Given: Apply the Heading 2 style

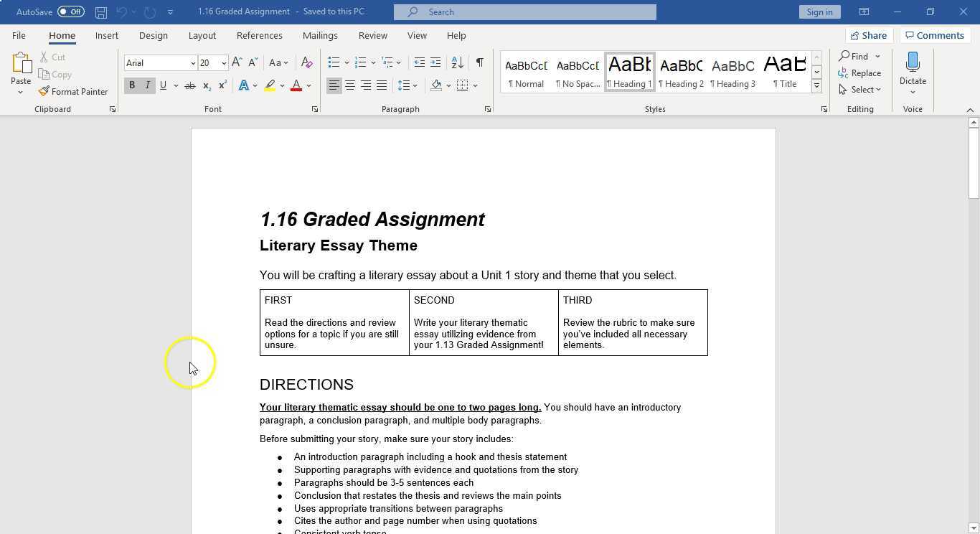Looking at the screenshot, I should click(681, 71).
